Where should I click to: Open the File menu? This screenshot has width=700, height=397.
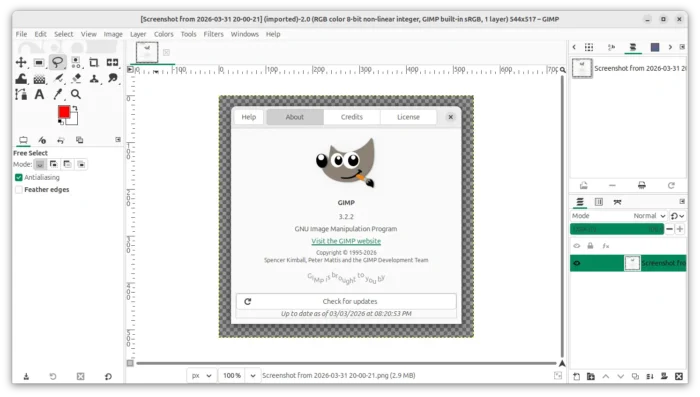pyautogui.click(x=21, y=34)
